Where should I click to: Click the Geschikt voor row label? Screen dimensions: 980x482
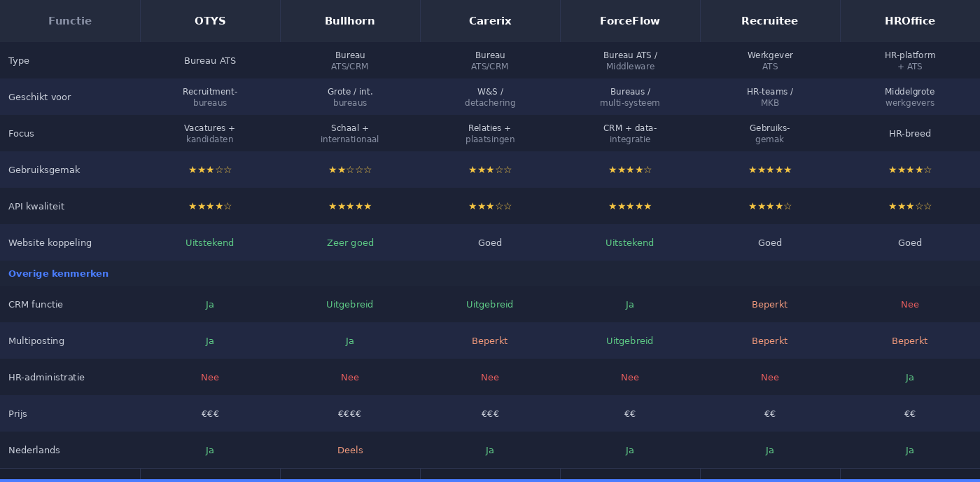click(x=39, y=97)
